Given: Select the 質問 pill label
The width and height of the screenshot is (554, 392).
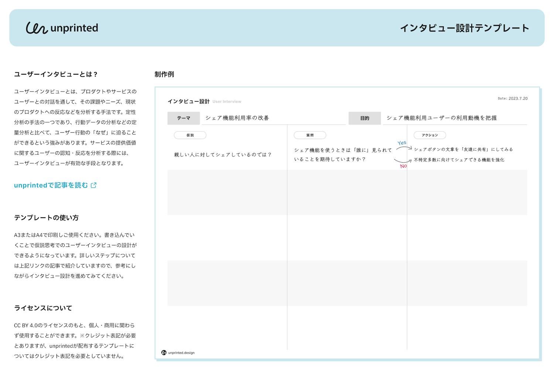Looking at the screenshot, I should point(310,135).
